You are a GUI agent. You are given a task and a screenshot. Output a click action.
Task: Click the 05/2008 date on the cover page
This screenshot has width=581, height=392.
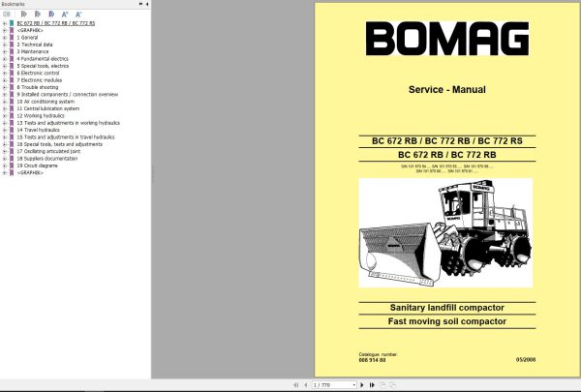(526, 359)
